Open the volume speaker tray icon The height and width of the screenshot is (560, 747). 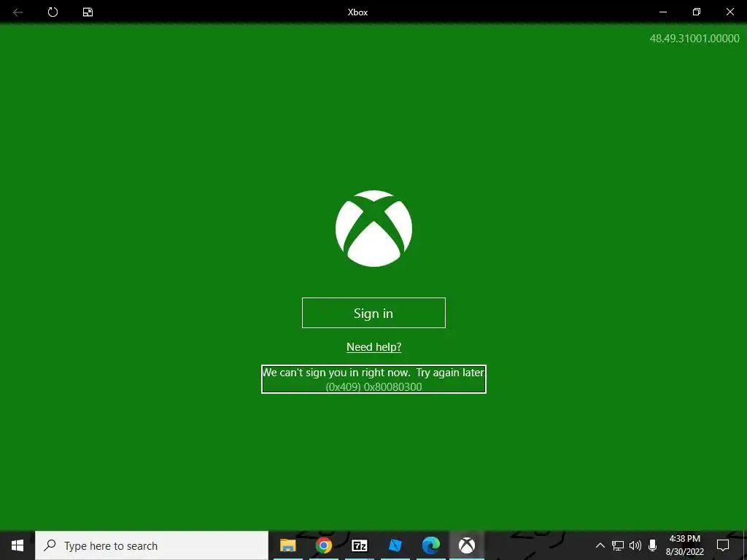tap(635, 545)
